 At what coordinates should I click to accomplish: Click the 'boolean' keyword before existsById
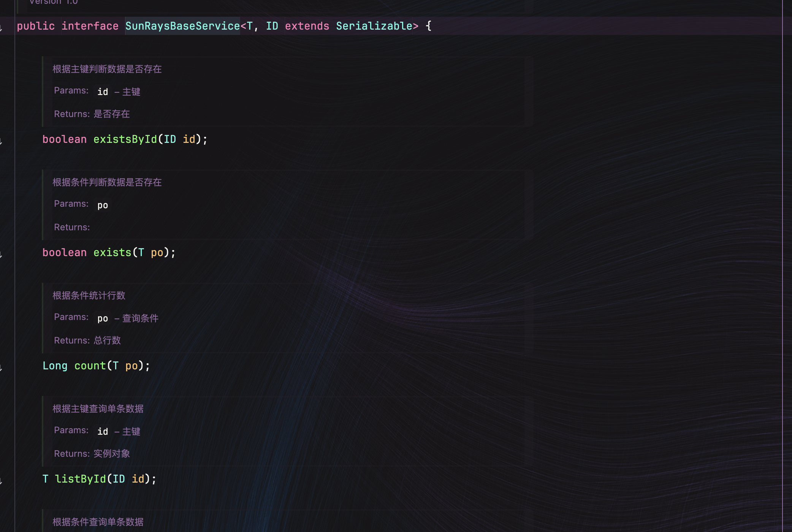pyautogui.click(x=65, y=139)
